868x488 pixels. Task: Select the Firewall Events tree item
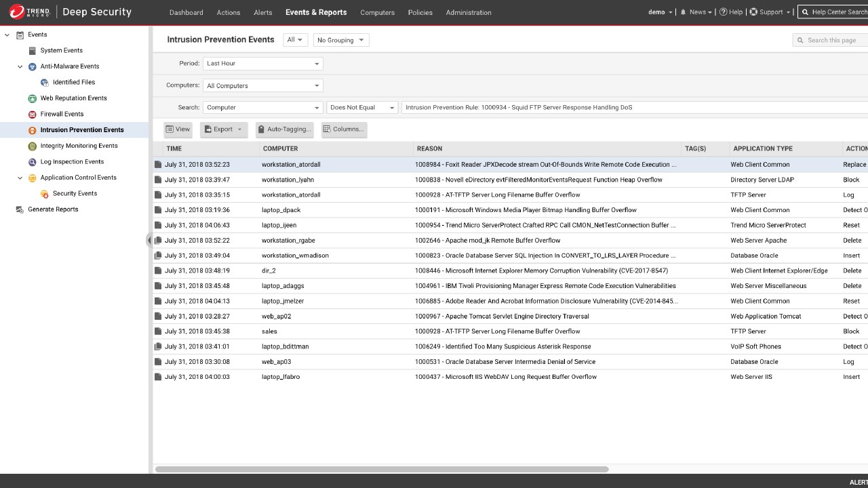62,114
